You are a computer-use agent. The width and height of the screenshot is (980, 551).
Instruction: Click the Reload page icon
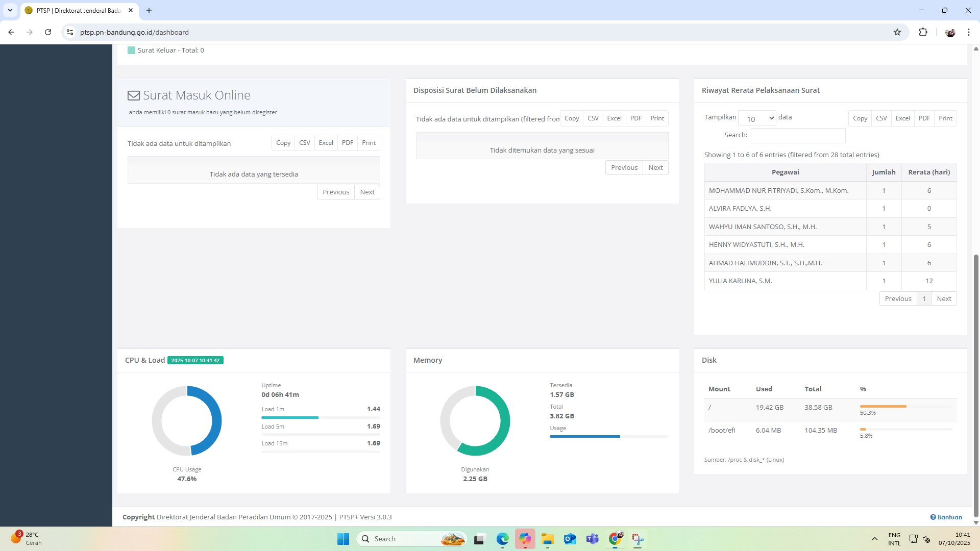[x=48, y=32]
